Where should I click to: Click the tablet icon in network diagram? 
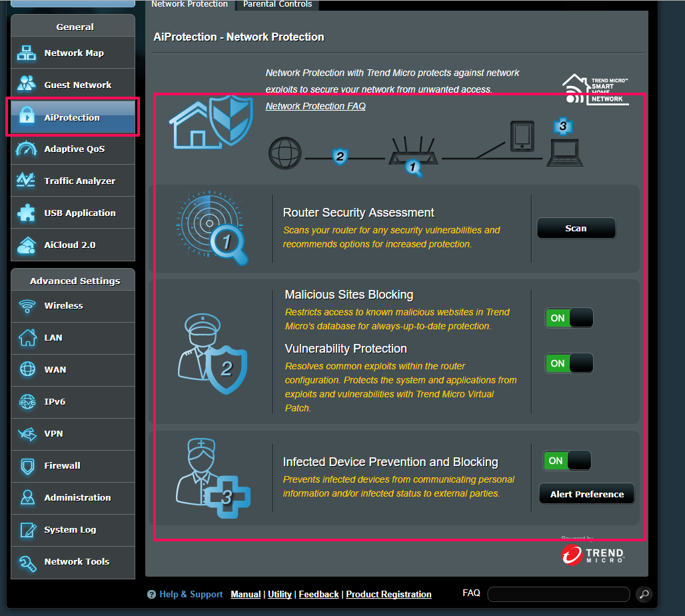pos(522,136)
